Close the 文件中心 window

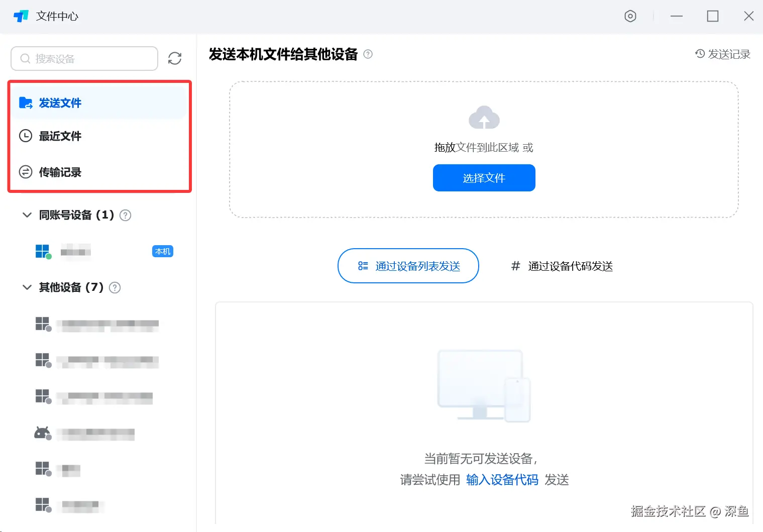[x=749, y=16]
